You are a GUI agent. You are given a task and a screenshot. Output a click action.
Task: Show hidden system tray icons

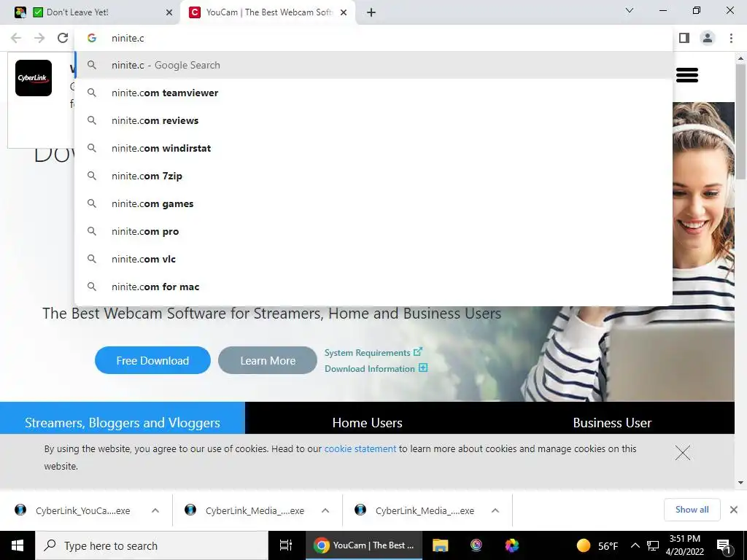pyautogui.click(x=635, y=545)
